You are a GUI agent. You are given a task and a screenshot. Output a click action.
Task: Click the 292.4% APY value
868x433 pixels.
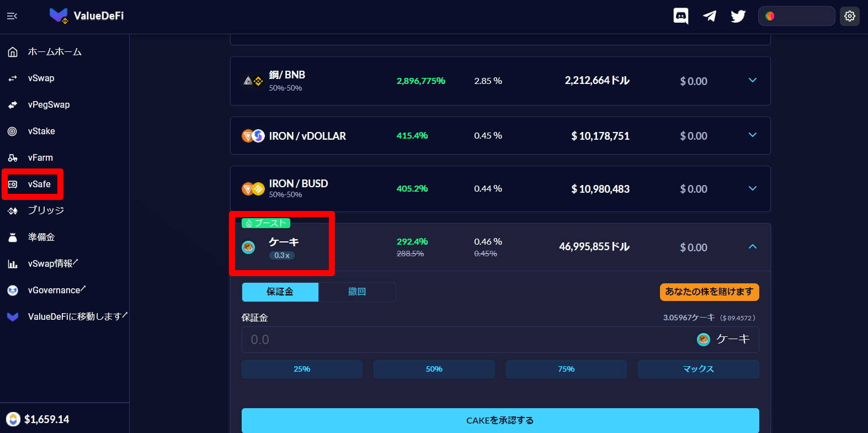(x=412, y=241)
